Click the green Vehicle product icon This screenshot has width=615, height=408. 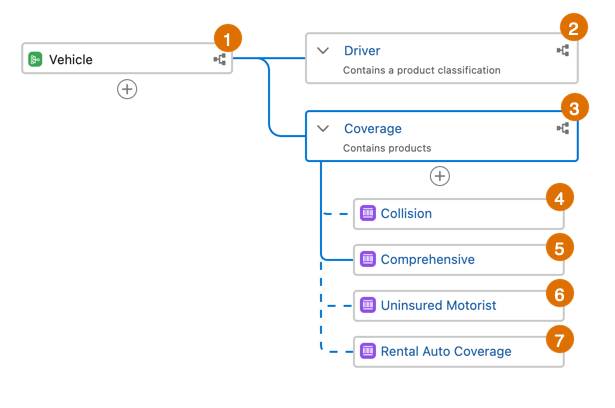[x=35, y=59]
